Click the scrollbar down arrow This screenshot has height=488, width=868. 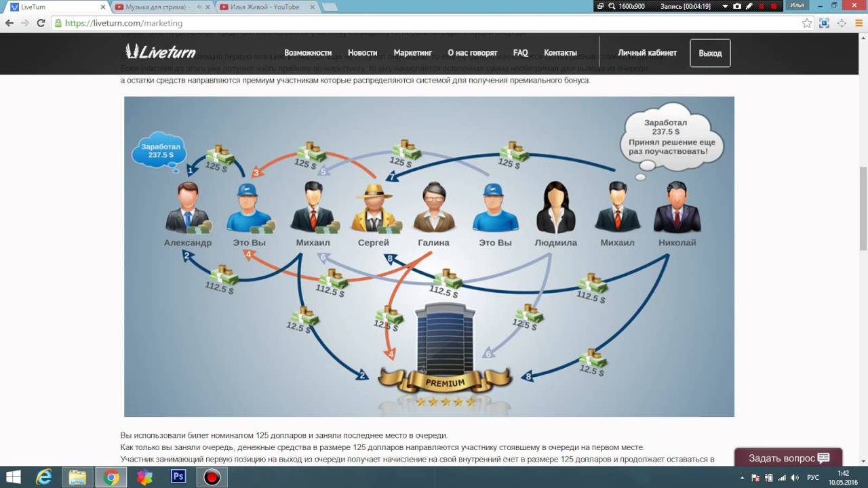point(863,460)
